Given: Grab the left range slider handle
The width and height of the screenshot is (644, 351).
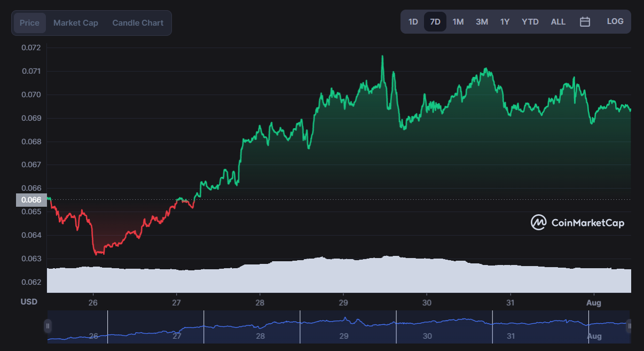Looking at the screenshot, I should [48, 326].
